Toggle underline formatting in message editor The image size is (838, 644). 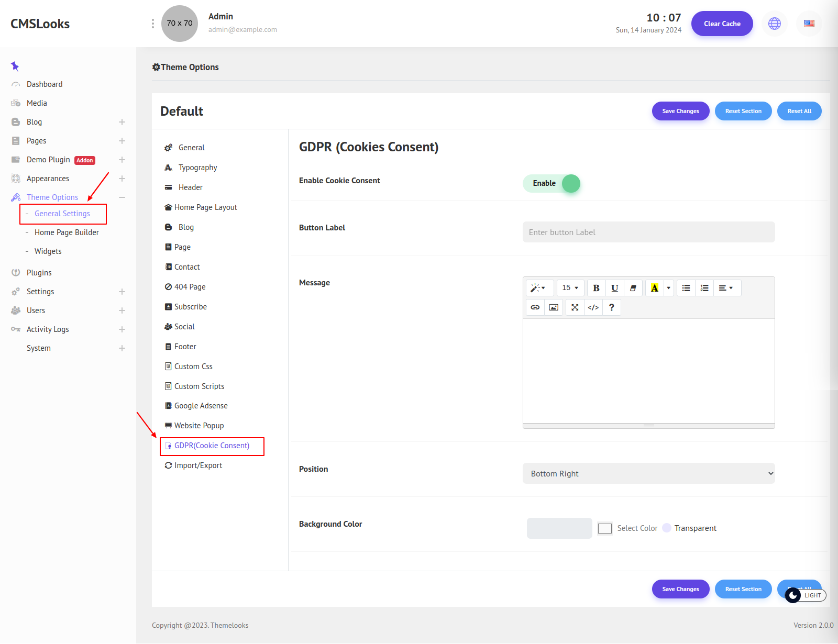[x=614, y=288]
